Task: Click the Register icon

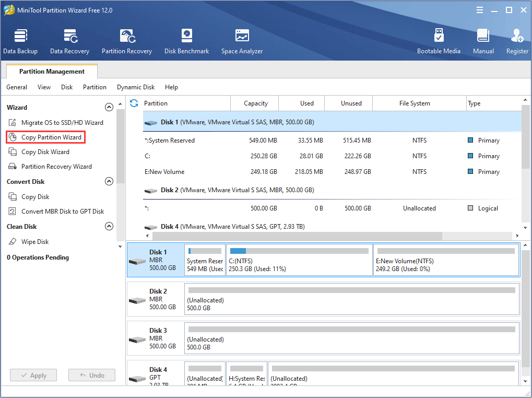Action: [x=517, y=36]
